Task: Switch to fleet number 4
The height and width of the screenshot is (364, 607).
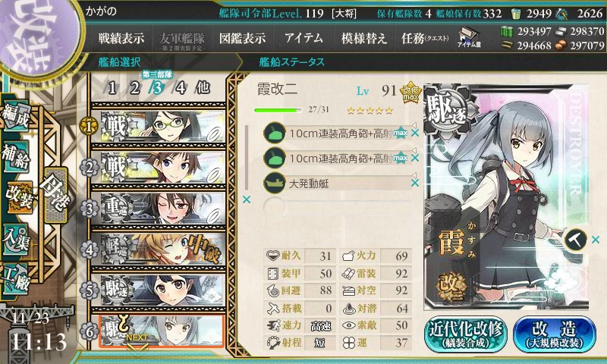Action: click(181, 88)
